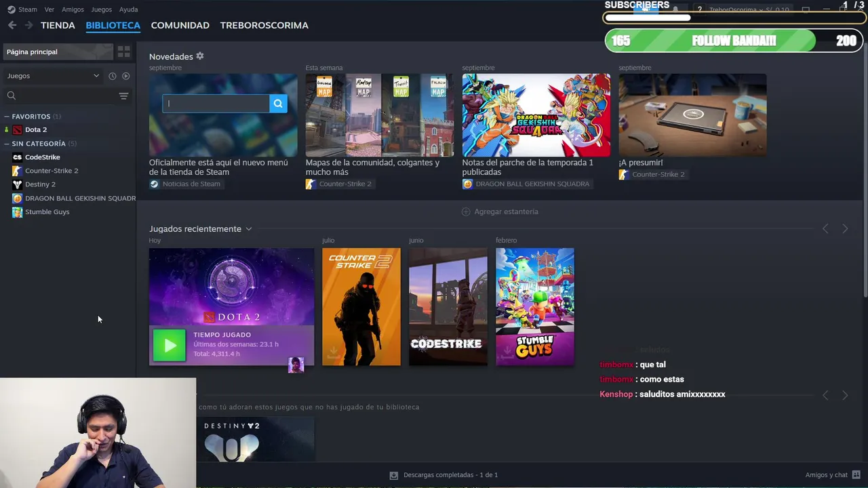
Task: Click the 'Total: 4,311.4 h' playtime text
Action: [216, 354]
